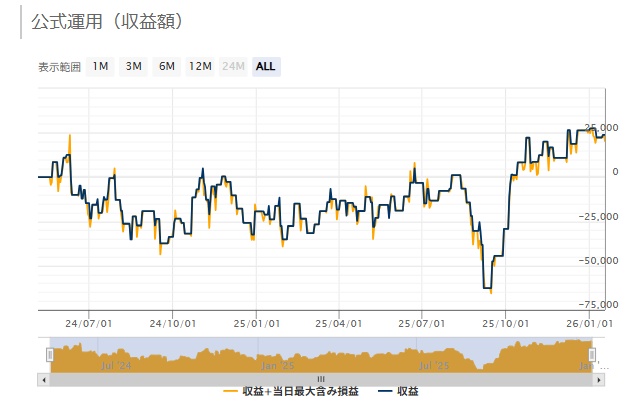Click navigator left range handle

49,354
